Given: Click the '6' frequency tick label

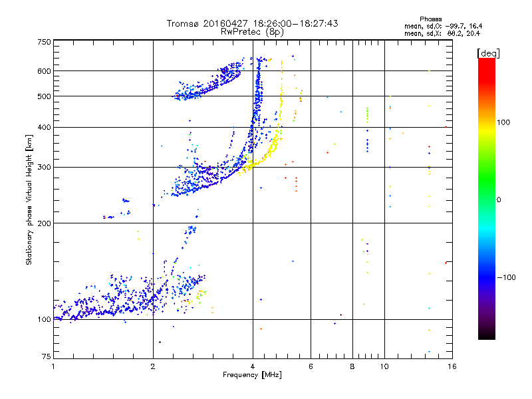Looking at the screenshot, I should tap(311, 366).
